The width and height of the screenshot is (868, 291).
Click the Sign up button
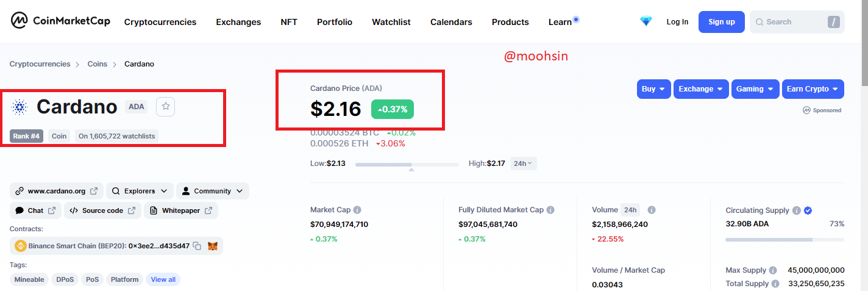[722, 22]
